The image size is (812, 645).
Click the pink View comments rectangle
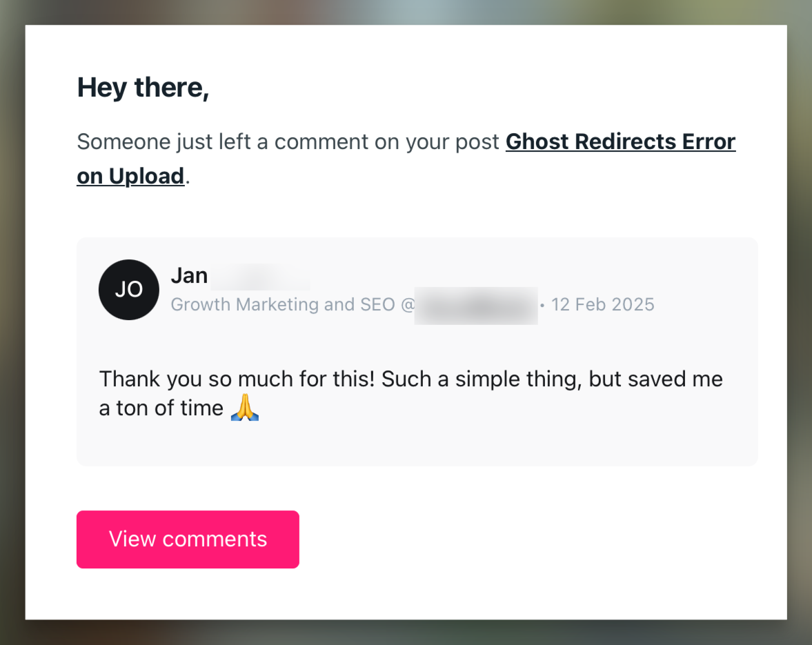[188, 539]
